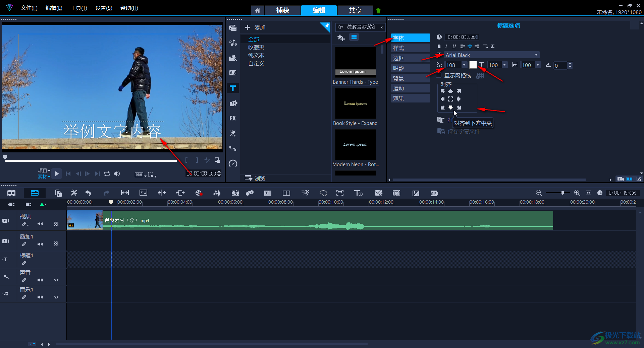Open the Sound Mixer tool
This screenshot has height=348, width=644.
[217, 193]
